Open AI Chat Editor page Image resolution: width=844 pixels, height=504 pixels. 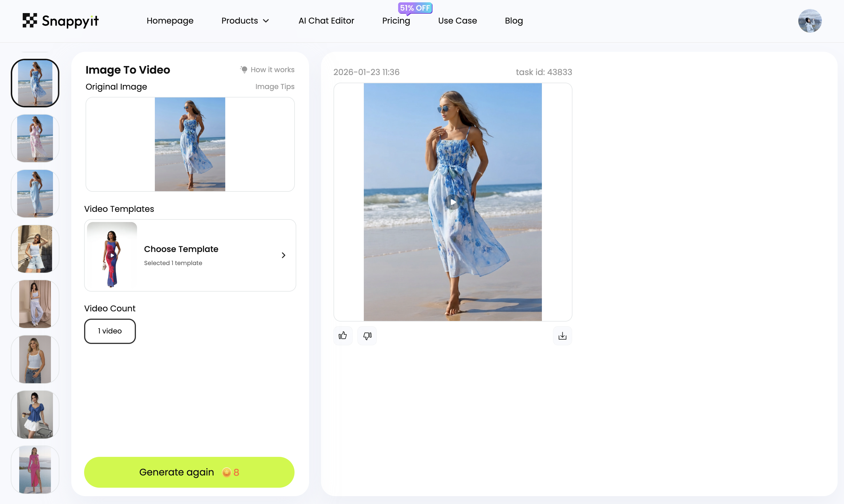pyautogui.click(x=326, y=21)
